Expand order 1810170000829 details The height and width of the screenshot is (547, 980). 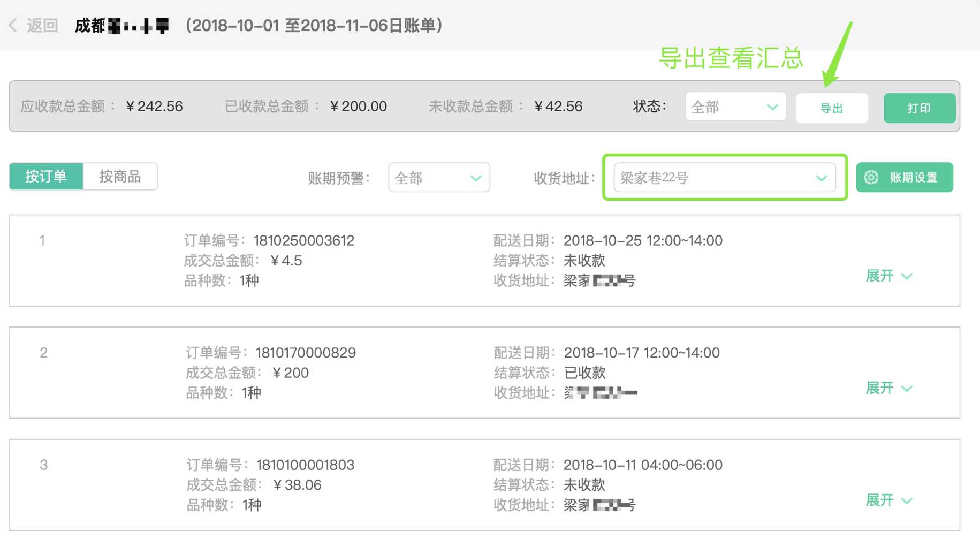888,388
